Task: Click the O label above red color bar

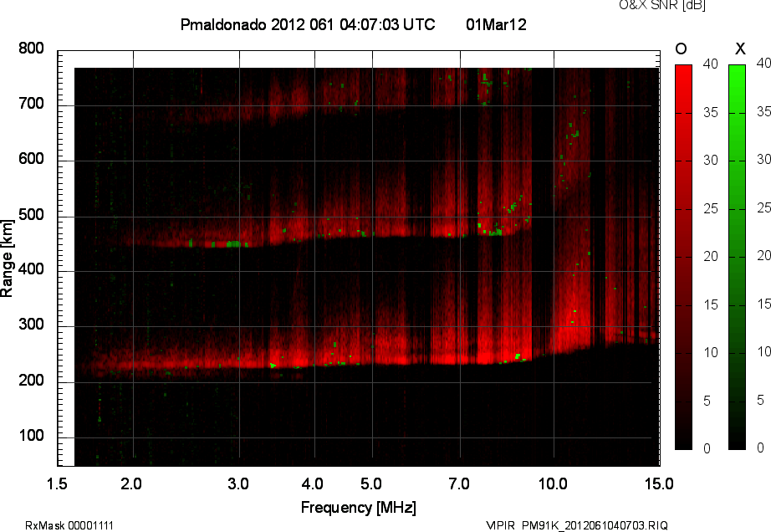Action: point(681,49)
